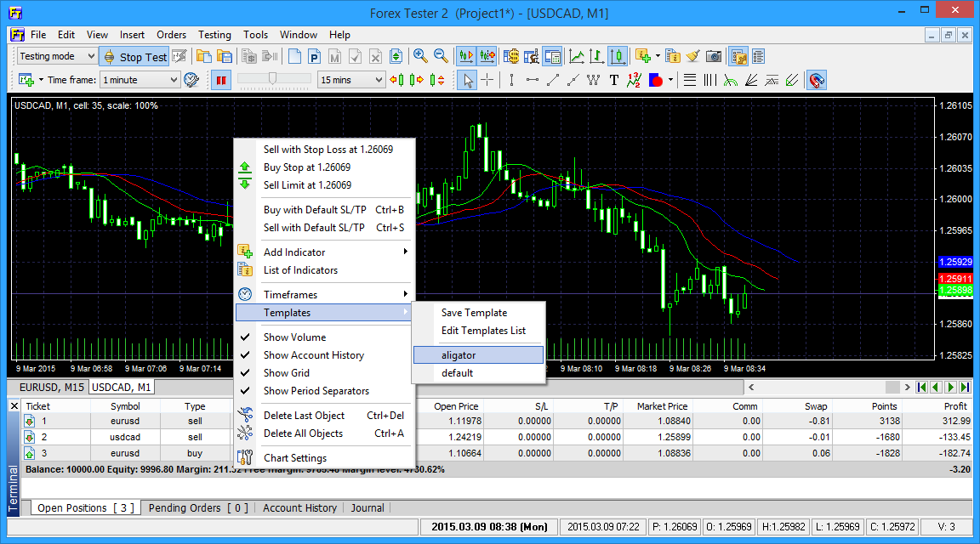The width and height of the screenshot is (980, 544).
Task: Click the camera screenshot icon
Action: pyautogui.click(x=714, y=56)
